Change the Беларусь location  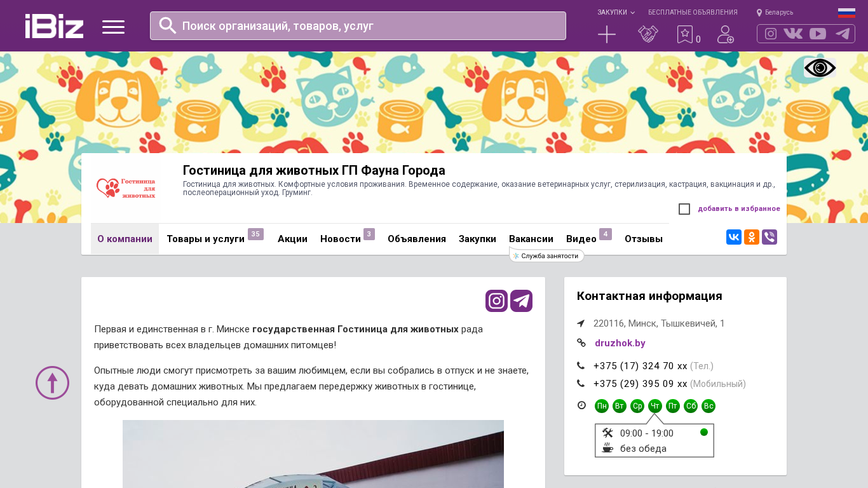[x=775, y=12]
